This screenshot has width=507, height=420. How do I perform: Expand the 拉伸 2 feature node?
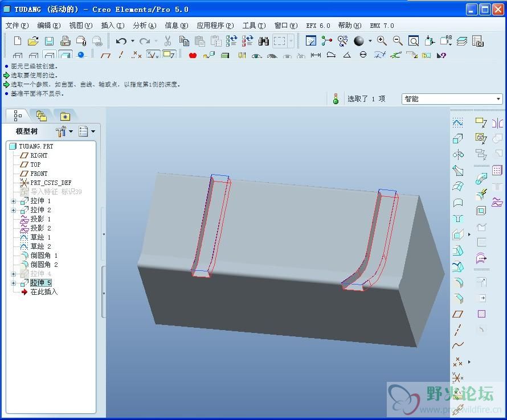click(x=13, y=210)
